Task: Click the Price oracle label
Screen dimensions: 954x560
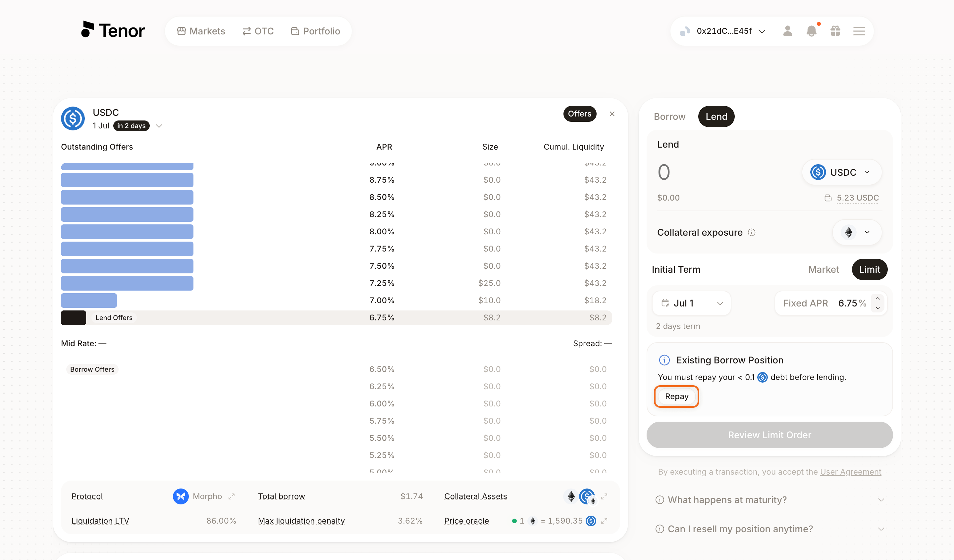Action: 466,521
